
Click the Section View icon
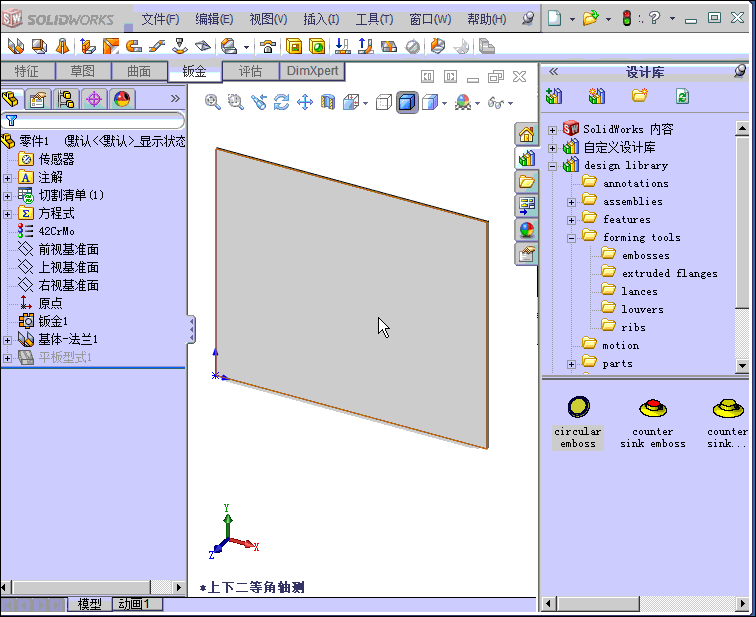(328, 102)
